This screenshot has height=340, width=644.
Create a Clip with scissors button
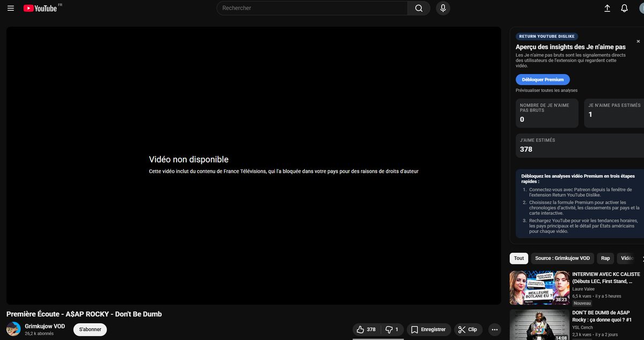[x=468, y=329]
